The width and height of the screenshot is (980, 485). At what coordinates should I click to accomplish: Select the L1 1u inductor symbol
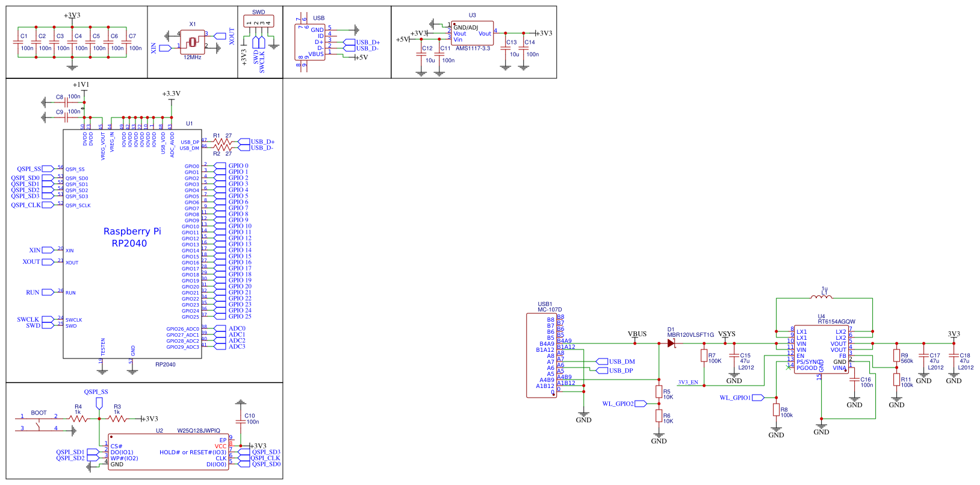[x=822, y=297]
